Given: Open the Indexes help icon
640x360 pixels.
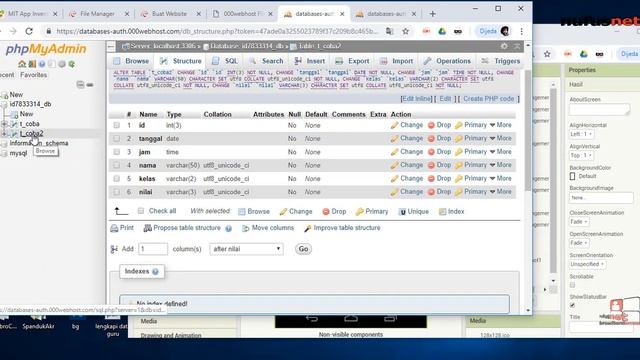Looking at the screenshot, I should [155, 271].
